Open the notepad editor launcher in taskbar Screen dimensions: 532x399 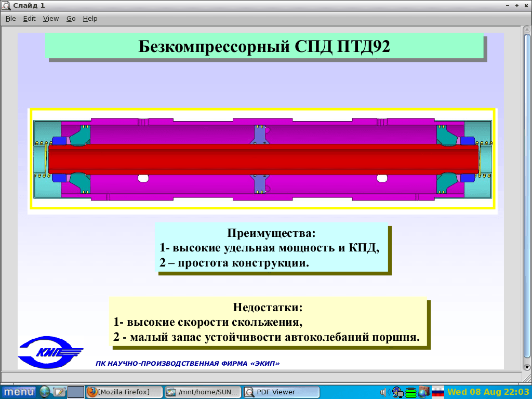point(59,392)
